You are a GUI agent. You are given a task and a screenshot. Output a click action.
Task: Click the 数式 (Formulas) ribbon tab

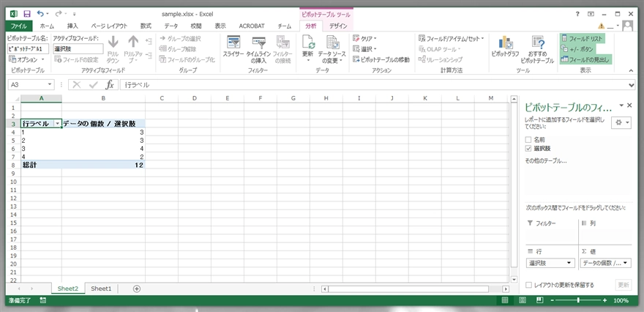click(146, 26)
